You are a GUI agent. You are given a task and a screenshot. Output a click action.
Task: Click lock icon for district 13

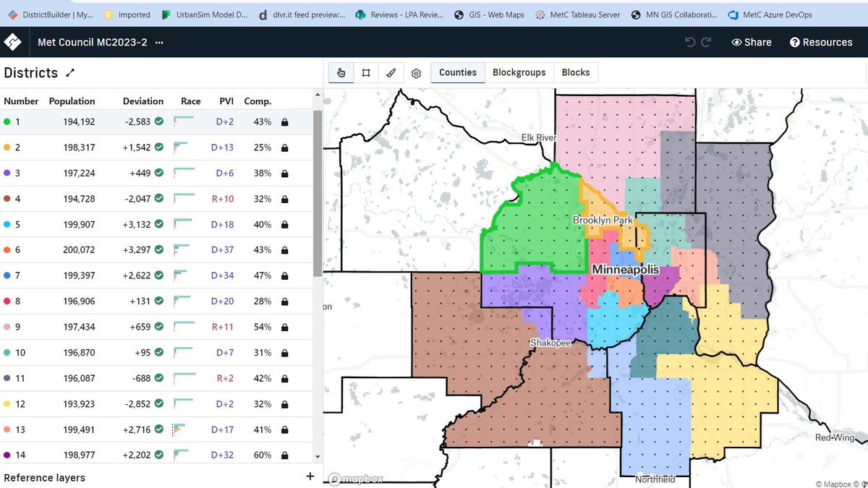pos(284,430)
